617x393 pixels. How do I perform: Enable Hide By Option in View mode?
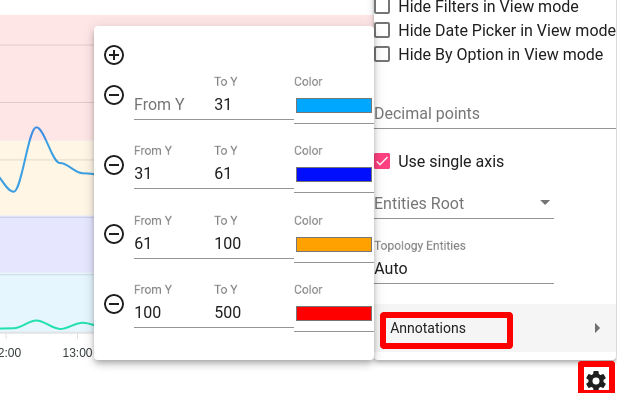(382, 54)
